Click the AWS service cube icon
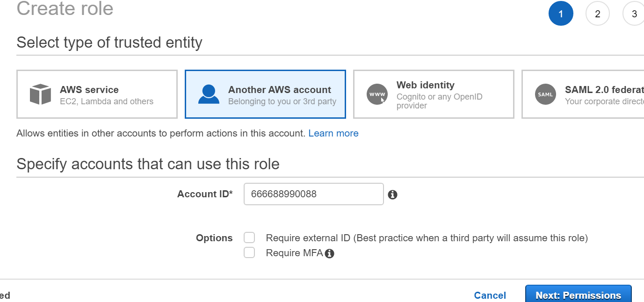Image resolution: width=644 pixels, height=302 pixels. click(x=40, y=94)
